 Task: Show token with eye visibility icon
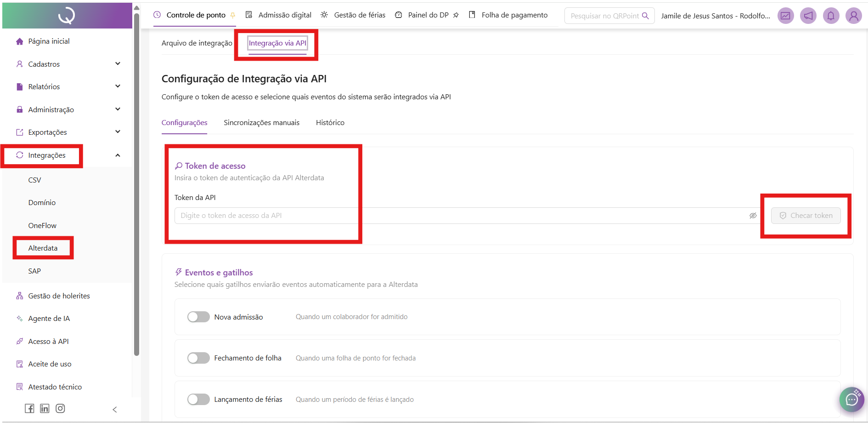[x=753, y=216]
